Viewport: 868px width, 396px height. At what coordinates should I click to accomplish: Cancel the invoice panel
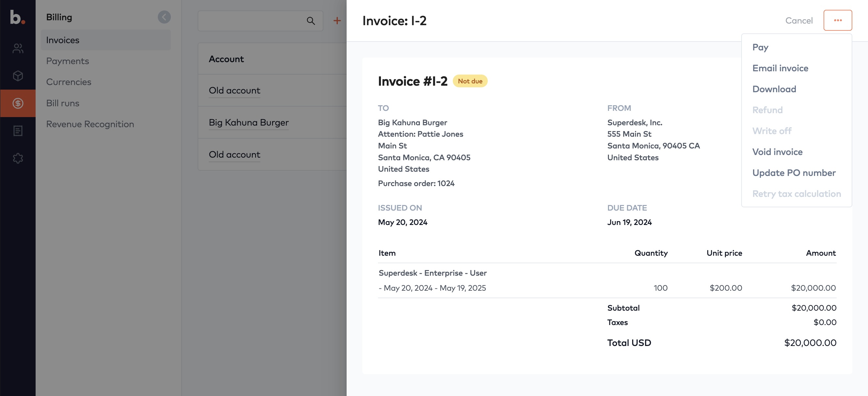tap(799, 21)
